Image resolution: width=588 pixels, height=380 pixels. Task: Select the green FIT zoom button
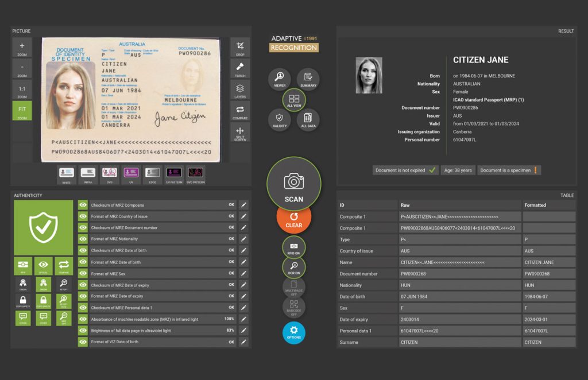[22, 111]
